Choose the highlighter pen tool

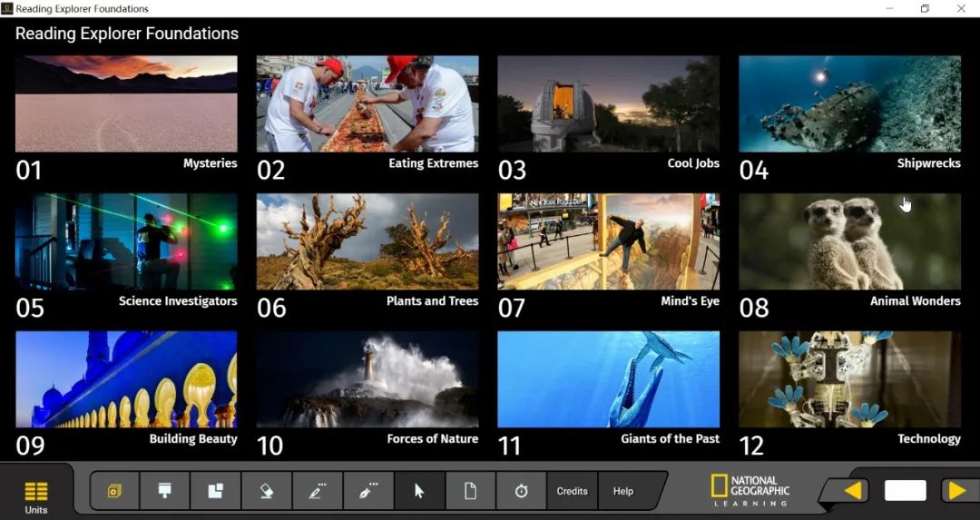coord(318,491)
